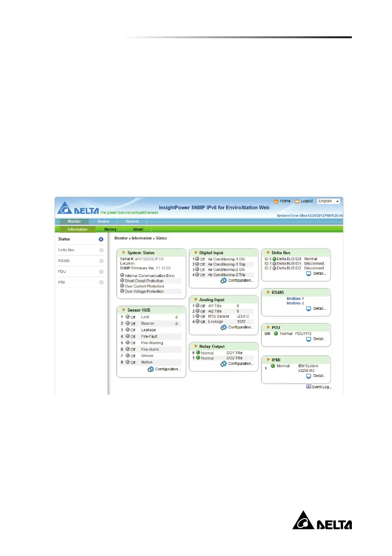Open the Modbus-1 link

pyautogui.click(x=295, y=299)
